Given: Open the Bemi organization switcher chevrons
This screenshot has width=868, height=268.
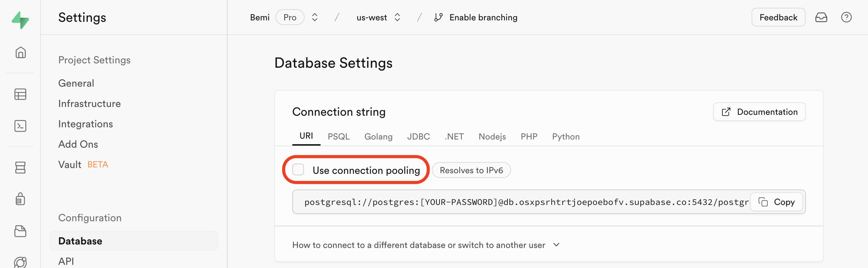Looking at the screenshot, I should [315, 17].
